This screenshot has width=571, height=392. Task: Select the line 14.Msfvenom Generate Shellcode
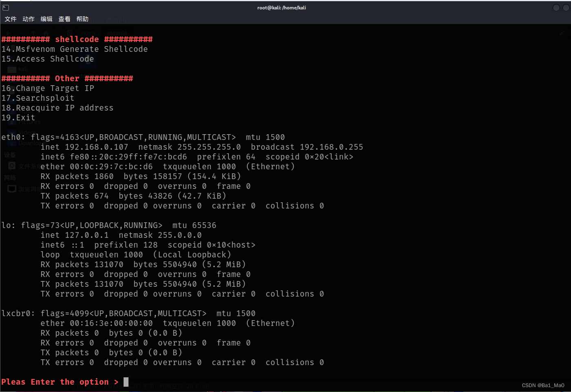(x=75, y=49)
